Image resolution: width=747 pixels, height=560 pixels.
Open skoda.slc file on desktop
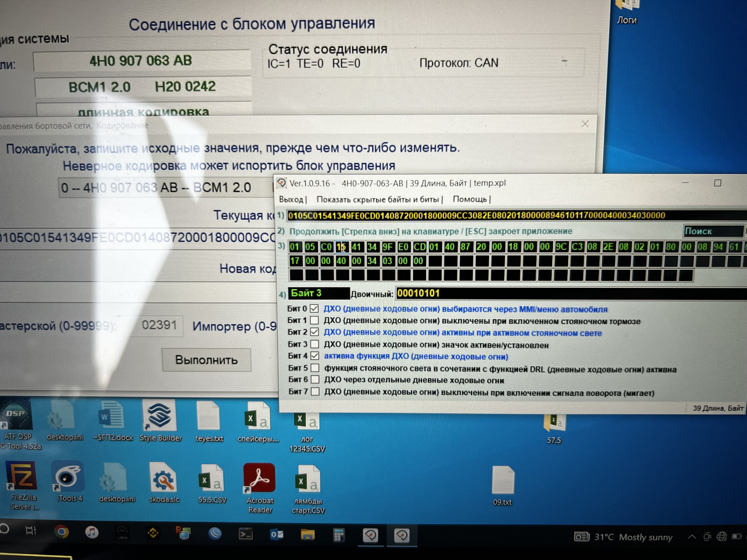[164, 479]
